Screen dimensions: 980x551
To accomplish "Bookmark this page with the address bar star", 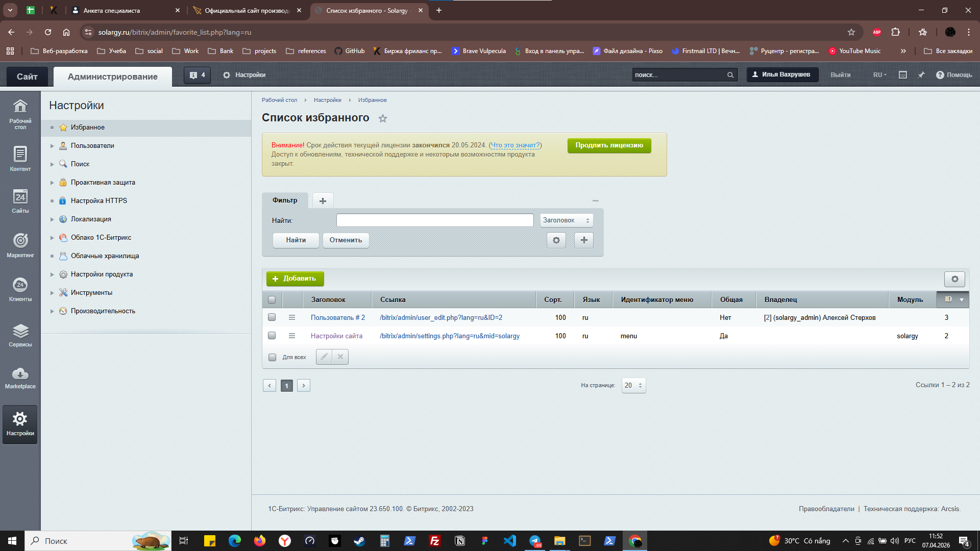I will tap(851, 32).
